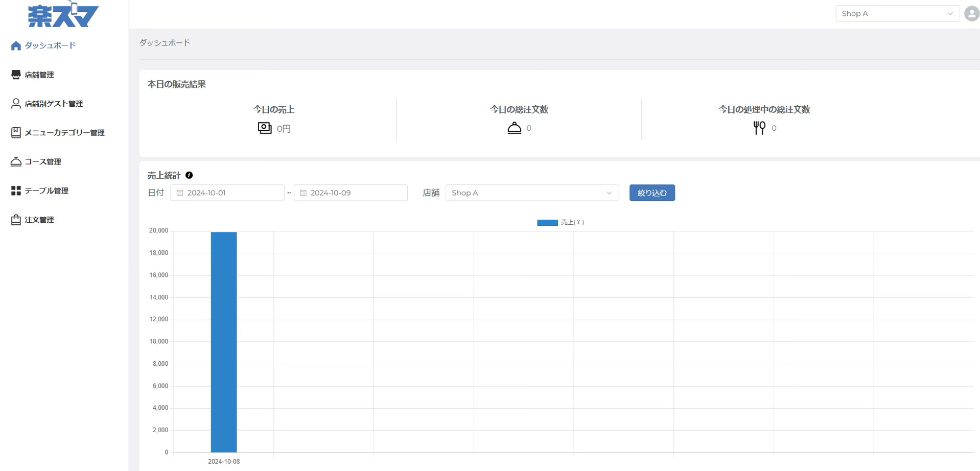Viewport: 980px width, 471px height.
Task: Open the start date picker 2024-10-01
Action: (227, 193)
